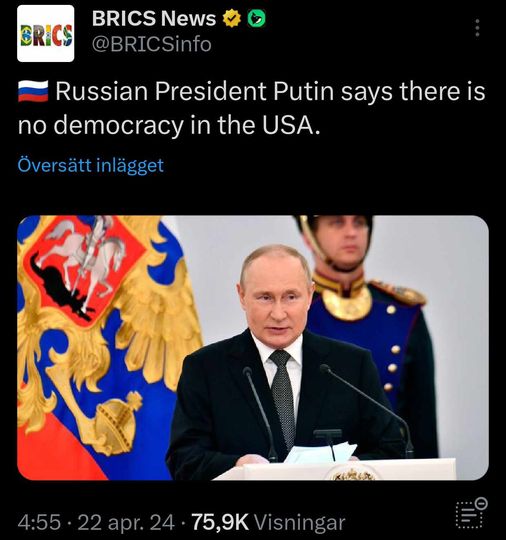Open the three-dot more options menu
This screenshot has width=506, height=540.
point(477,28)
